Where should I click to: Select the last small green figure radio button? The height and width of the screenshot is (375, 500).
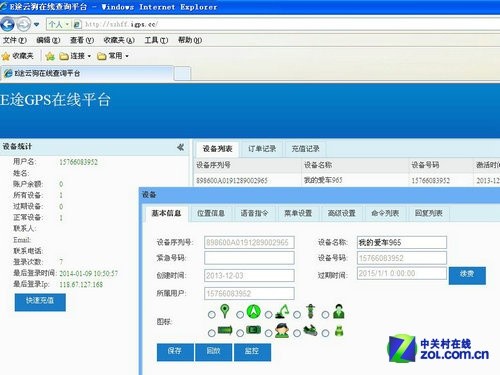click(325, 333)
